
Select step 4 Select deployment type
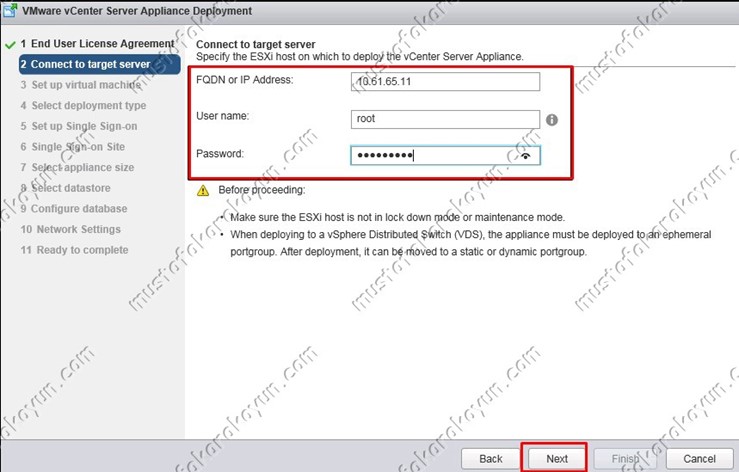tap(83, 106)
